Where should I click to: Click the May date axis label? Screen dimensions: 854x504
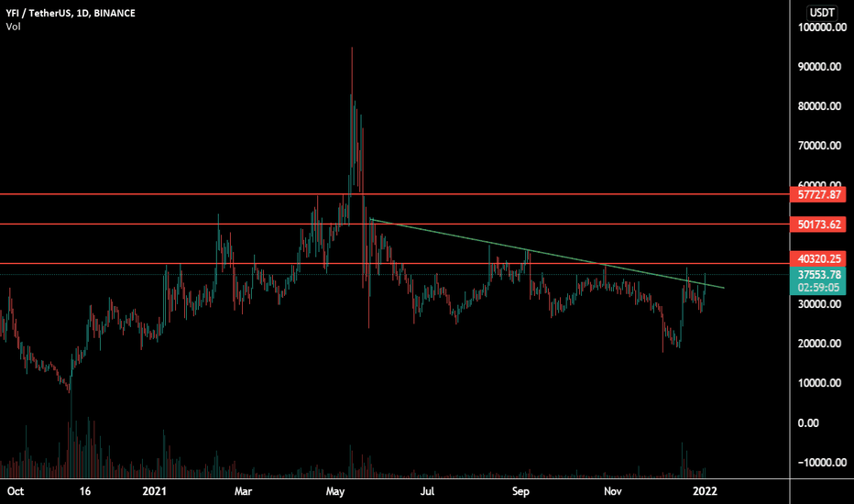[335, 491]
